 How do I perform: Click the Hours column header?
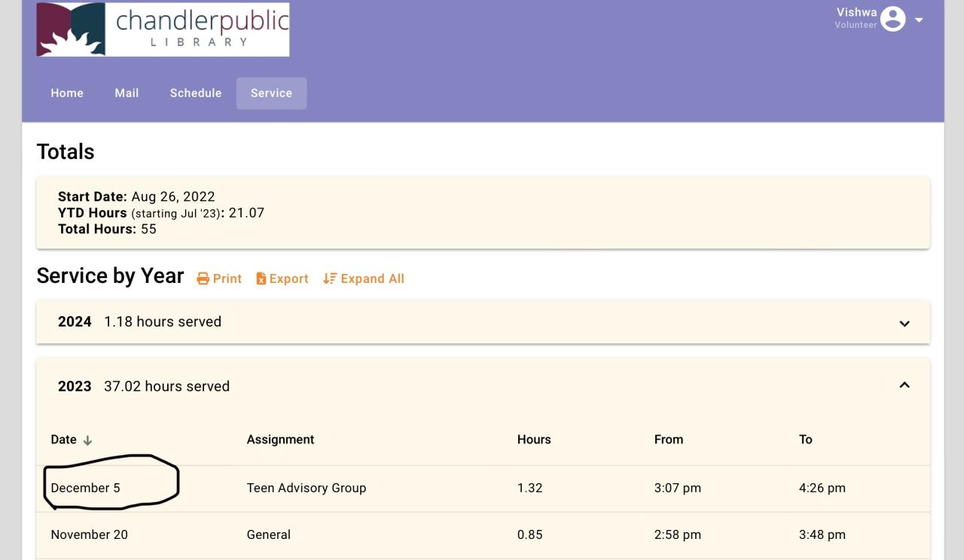[x=534, y=440]
